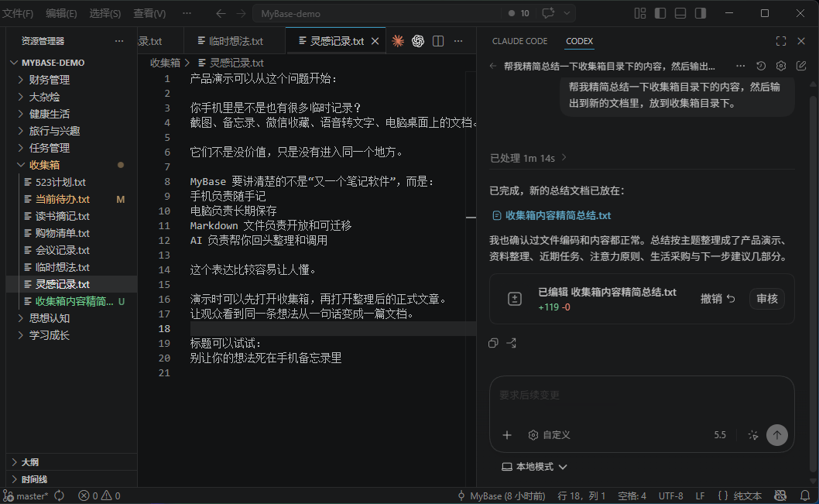The height and width of the screenshot is (504, 819).
Task: Review changes with 审核 button
Action: pyautogui.click(x=767, y=299)
